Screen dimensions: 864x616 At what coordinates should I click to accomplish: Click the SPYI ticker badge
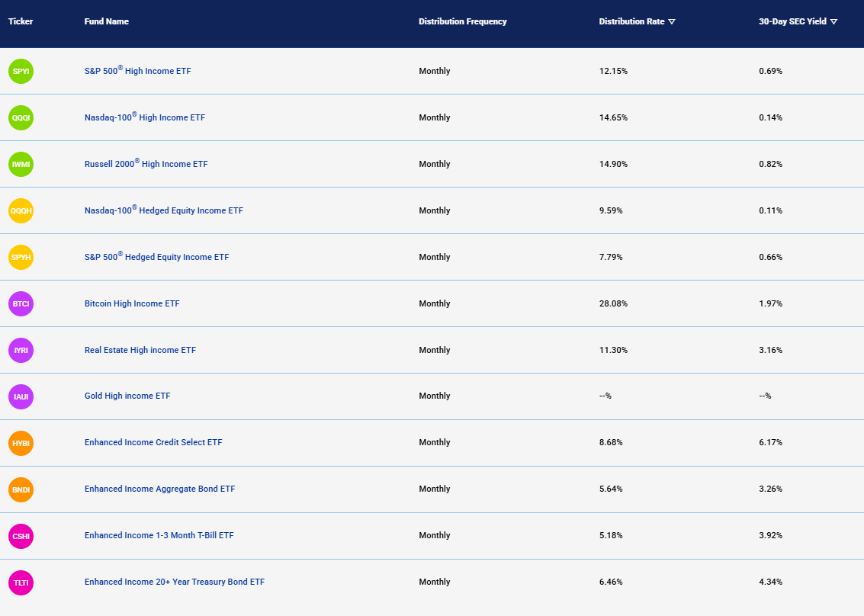[x=21, y=72]
